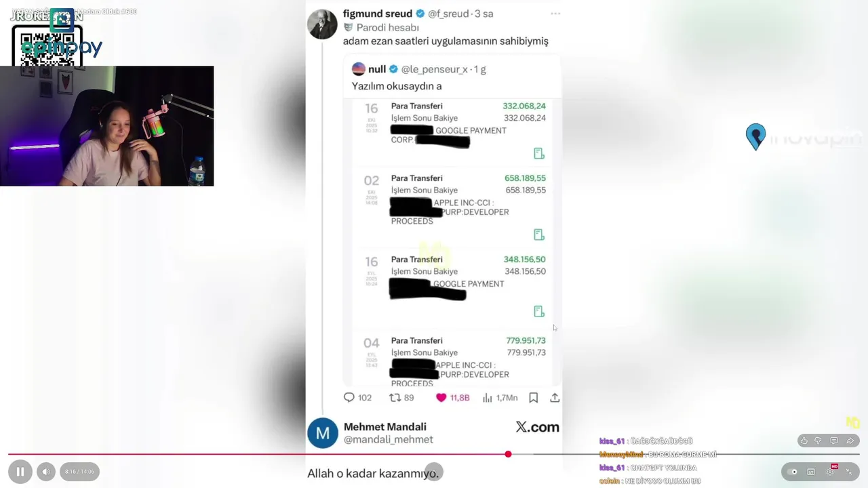868x488 pixels.
Task: Toggle subtitles/captions for the video
Action: [811, 472]
